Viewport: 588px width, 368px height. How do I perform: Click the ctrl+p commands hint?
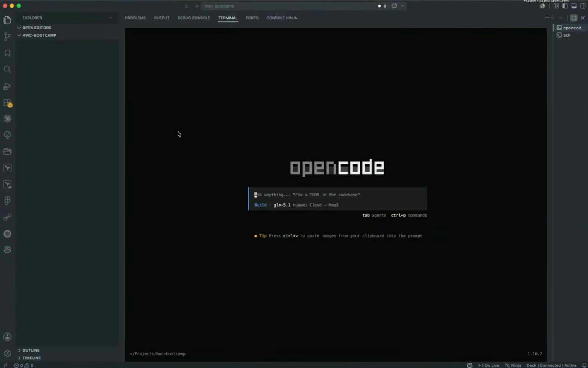(409, 215)
